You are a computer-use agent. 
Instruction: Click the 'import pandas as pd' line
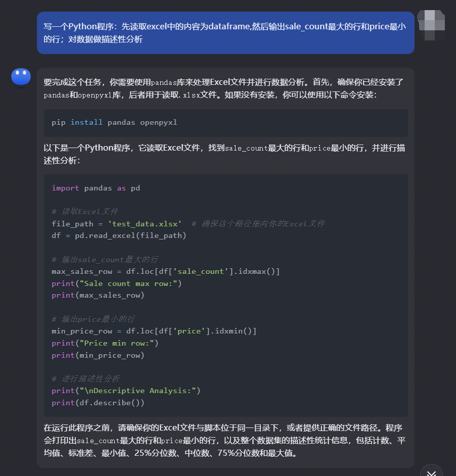pos(96,188)
